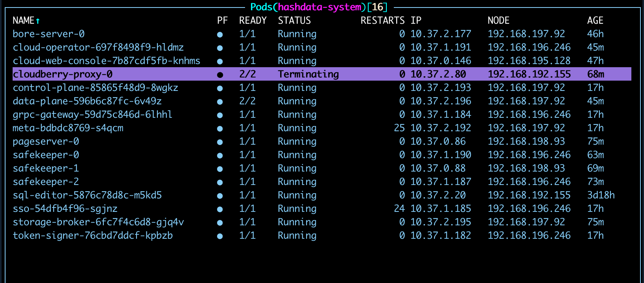Screen dimensions: 644x283
Task: Click the PF dot for token-signer pod
Action: [x=220, y=236]
